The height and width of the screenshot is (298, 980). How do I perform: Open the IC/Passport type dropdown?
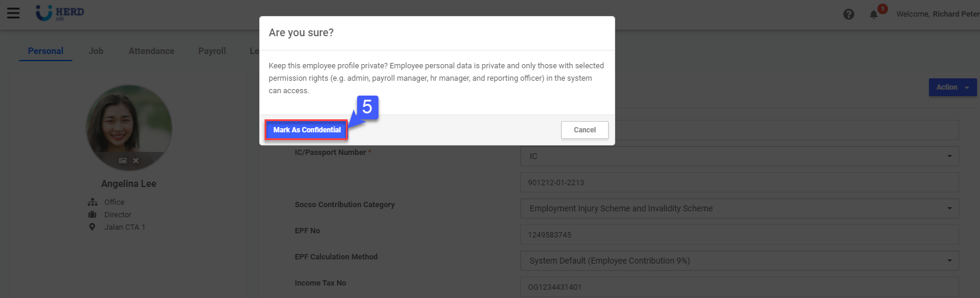pos(739,156)
